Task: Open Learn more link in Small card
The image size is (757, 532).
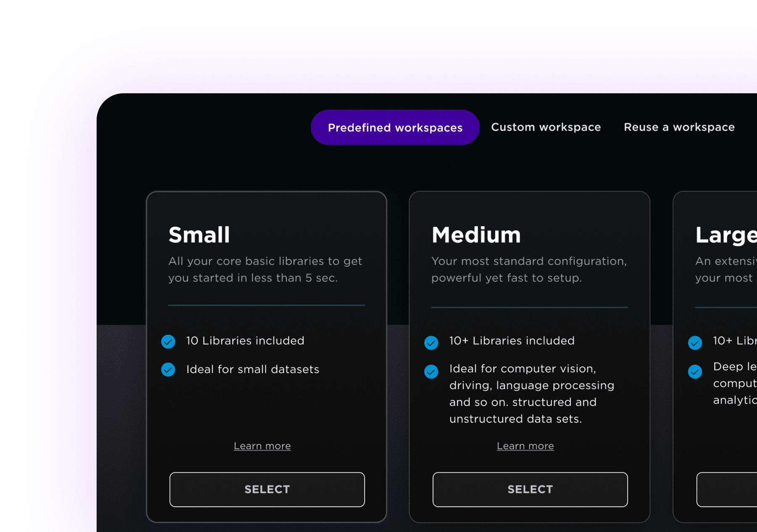Action: click(x=262, y=446)
